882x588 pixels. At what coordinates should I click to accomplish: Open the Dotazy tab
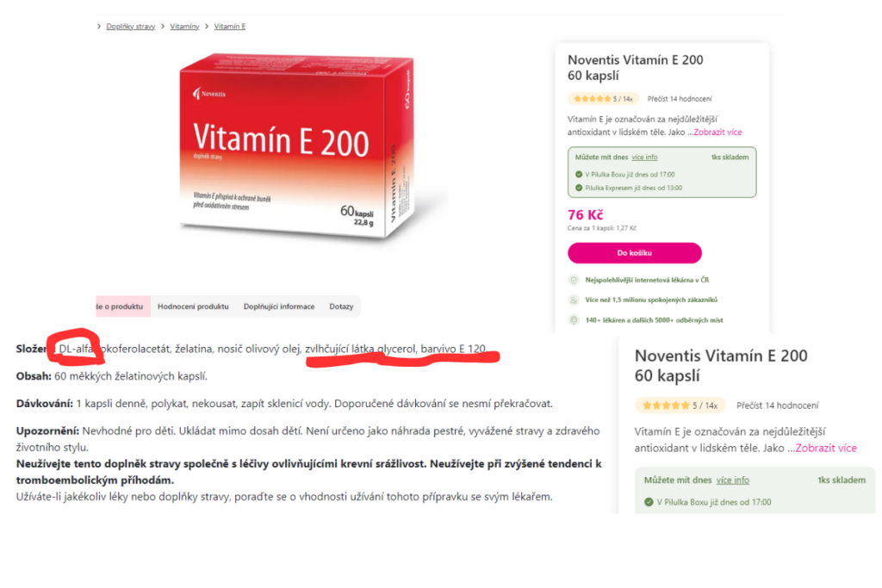point(341,306)
